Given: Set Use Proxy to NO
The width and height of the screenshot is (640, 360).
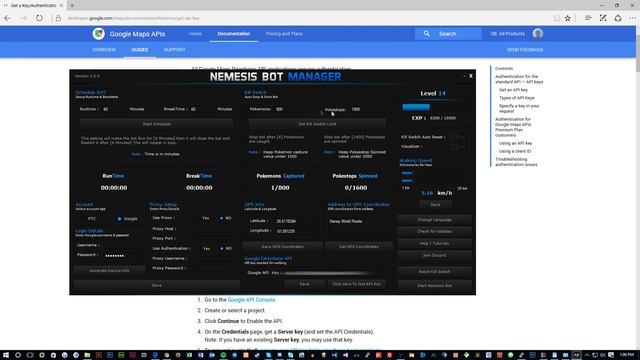Looking at the screenshot, I should pos(225,218).
